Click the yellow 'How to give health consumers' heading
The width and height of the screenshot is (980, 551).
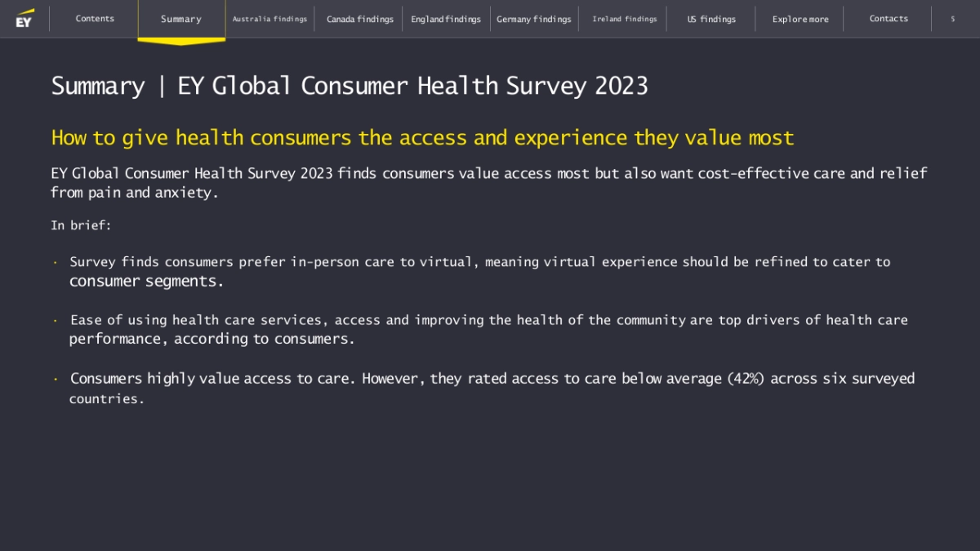pyautogui.click(x=422, y=137)
